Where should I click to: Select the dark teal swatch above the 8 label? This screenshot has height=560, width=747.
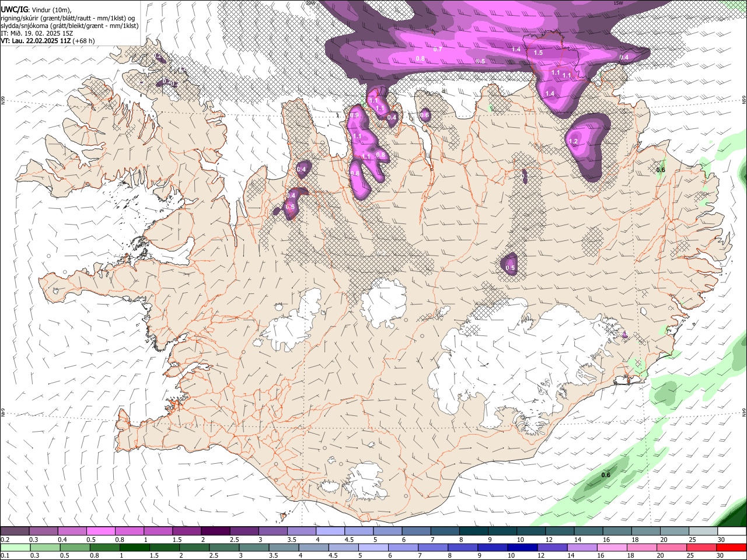pos(474,531)
